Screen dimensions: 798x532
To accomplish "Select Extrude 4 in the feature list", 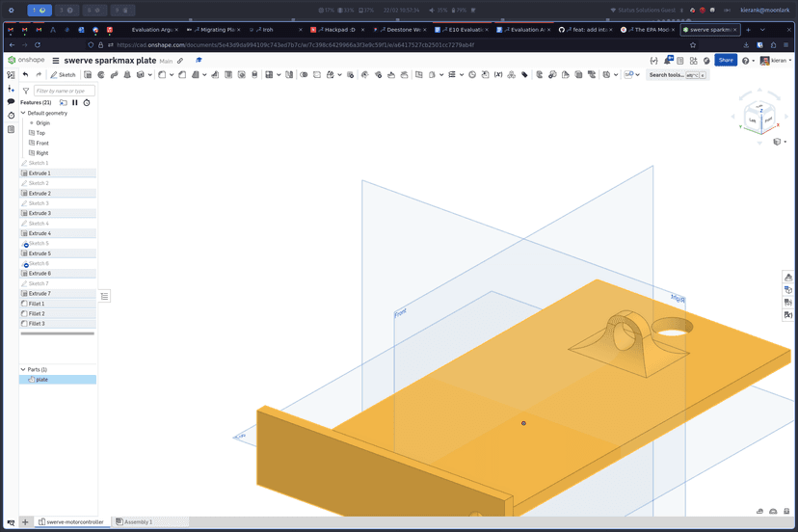I will [40, 233].
